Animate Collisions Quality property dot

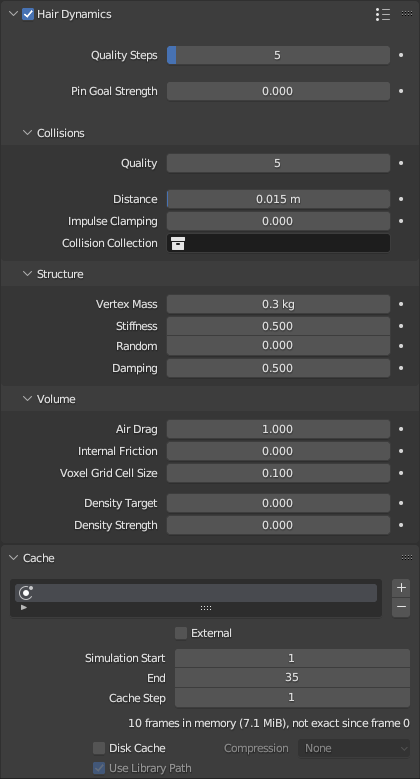401,163
